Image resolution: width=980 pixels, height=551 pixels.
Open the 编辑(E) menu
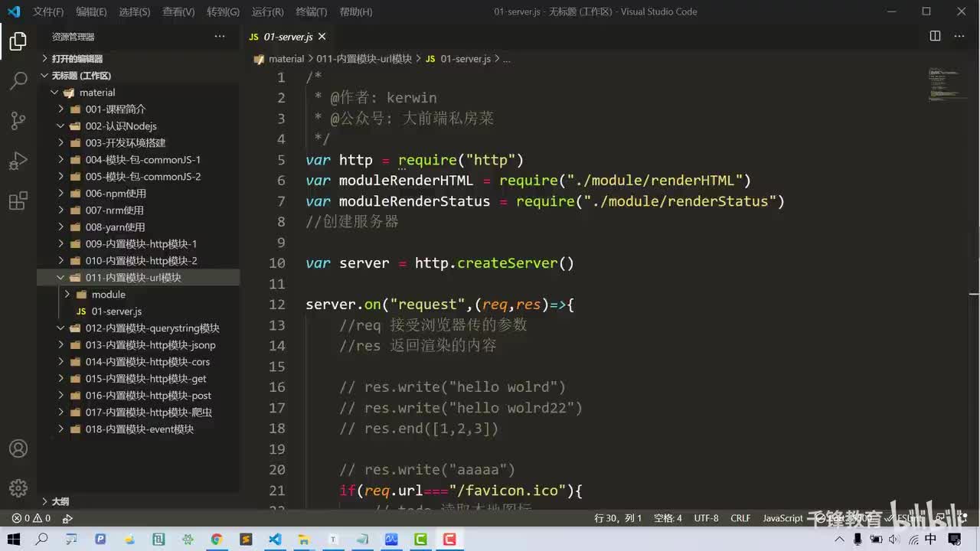pos(92,12)
